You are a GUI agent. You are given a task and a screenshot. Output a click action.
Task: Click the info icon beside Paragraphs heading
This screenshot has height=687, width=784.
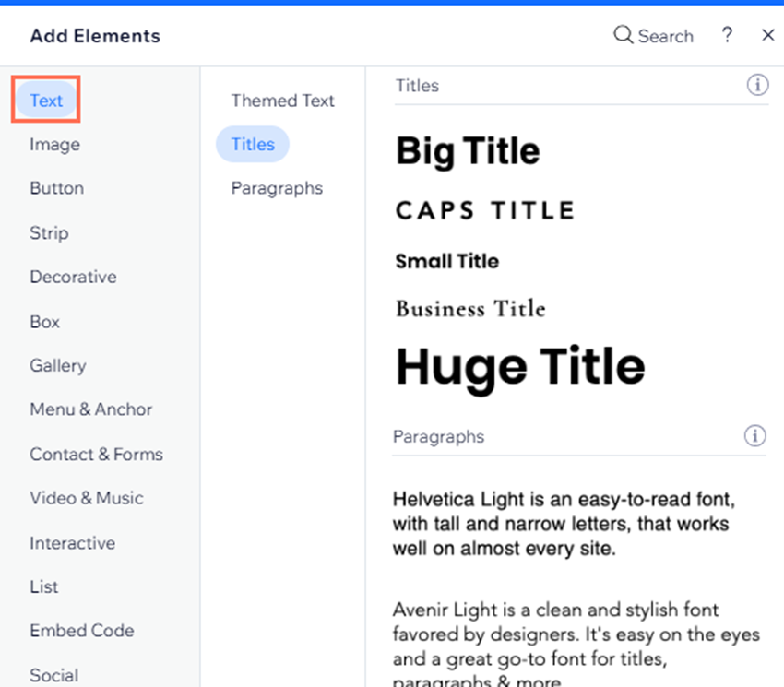(755, 435)
